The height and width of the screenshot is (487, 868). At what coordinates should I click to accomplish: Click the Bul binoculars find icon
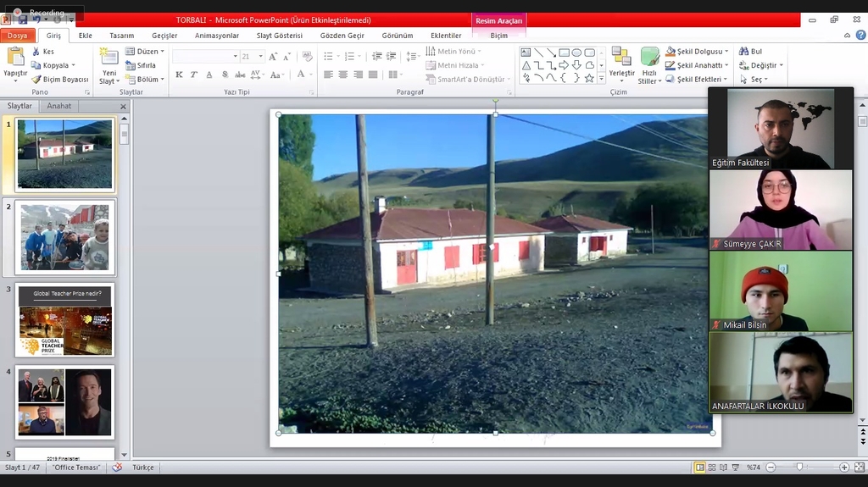pyautogui.click(x=744, y=51)
